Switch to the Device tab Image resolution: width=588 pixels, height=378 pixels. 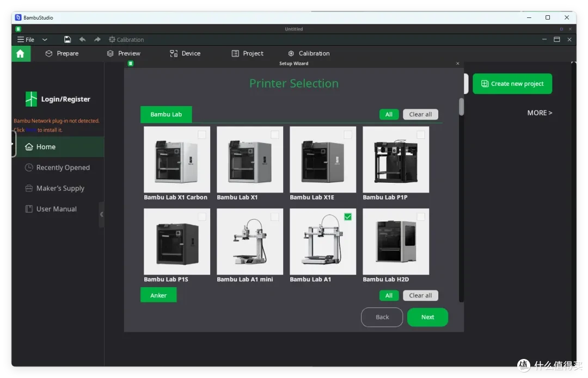click(185, 53)
